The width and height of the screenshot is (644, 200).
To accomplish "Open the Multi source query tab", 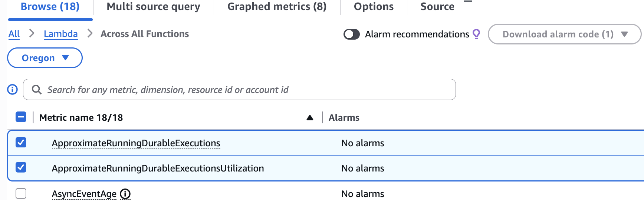I will [153, 7].
